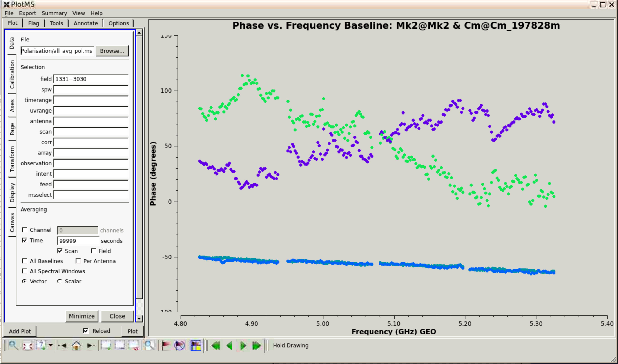Switch to the Annotate tab
This screenshot has width=618, height=364.
86,23
